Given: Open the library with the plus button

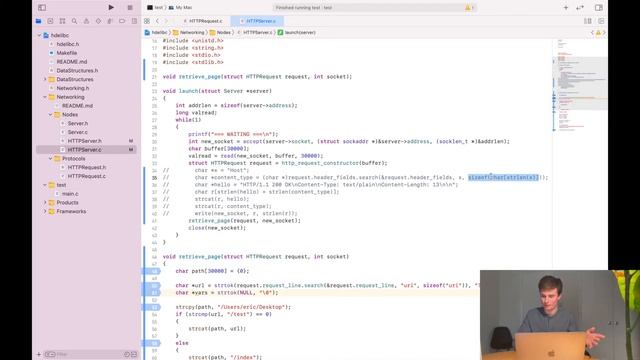Looking at the screenshot, I should point(566,7).
